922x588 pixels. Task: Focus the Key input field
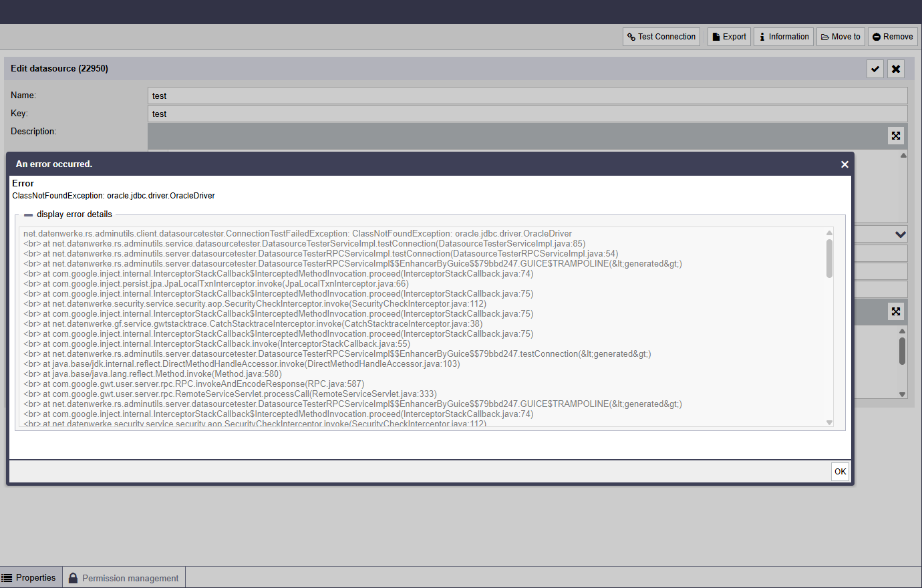click(x=526, y=114)
